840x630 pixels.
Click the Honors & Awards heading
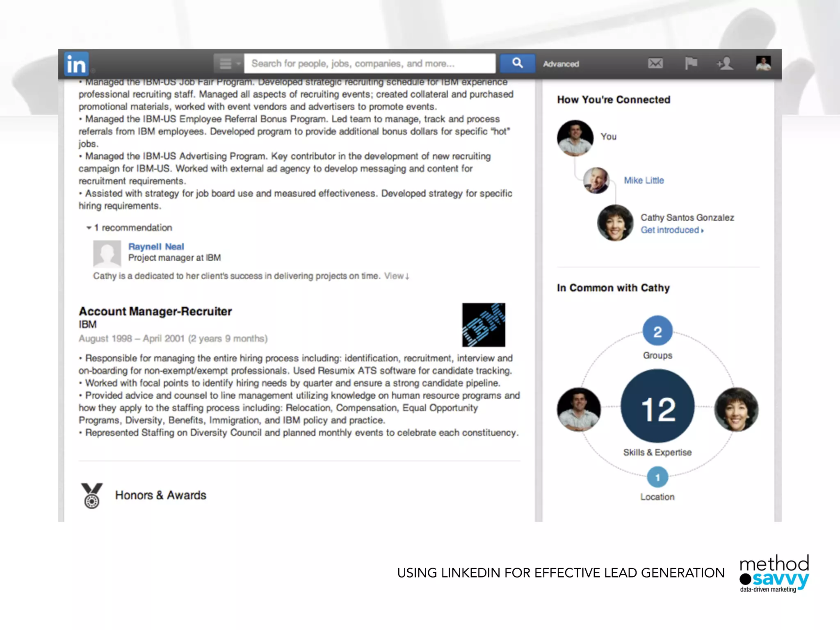pos(160,495)
